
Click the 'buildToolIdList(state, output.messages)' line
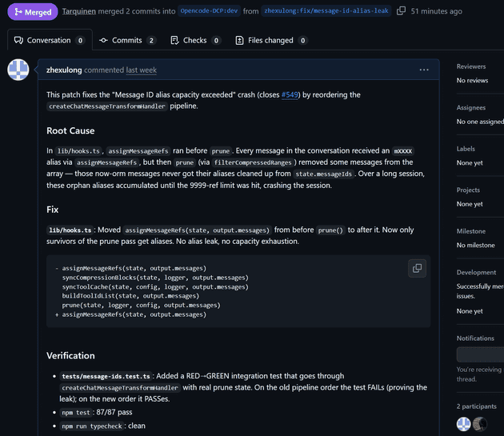pyautogui.click(x=130, y=296)
